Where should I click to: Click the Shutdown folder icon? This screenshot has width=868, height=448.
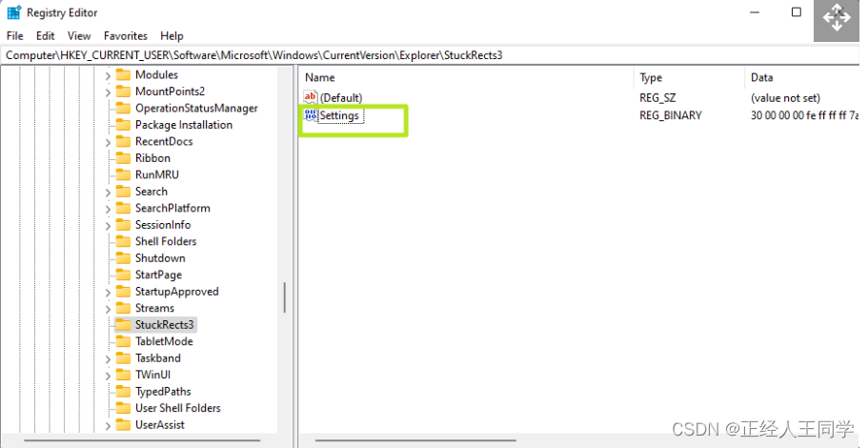click(124, 258)
